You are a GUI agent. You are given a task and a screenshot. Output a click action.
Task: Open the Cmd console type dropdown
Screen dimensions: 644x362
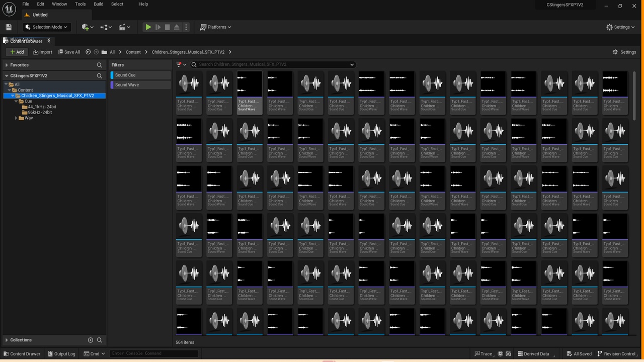coord(94,353)
